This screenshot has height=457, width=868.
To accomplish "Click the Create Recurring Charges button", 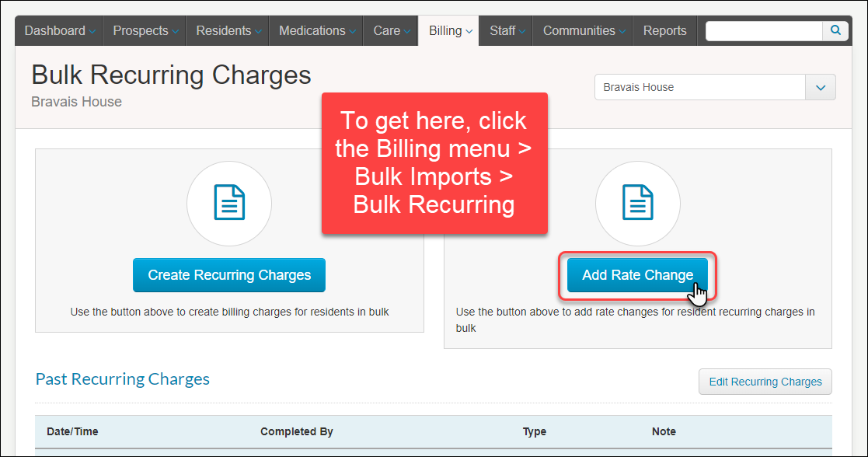I will click(229, 275).
